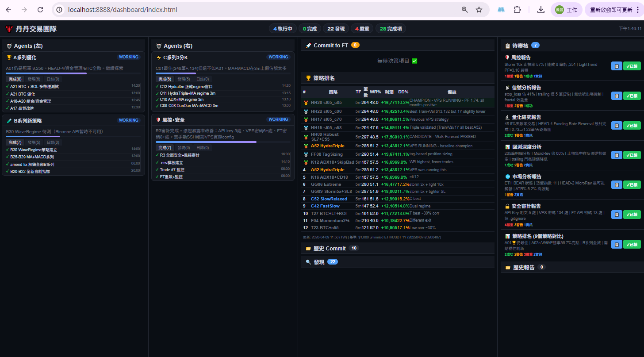The image size is (644, 357).
Task: Mark 量化研究報告 as read with ✓已讀
Action: (632, 125)
